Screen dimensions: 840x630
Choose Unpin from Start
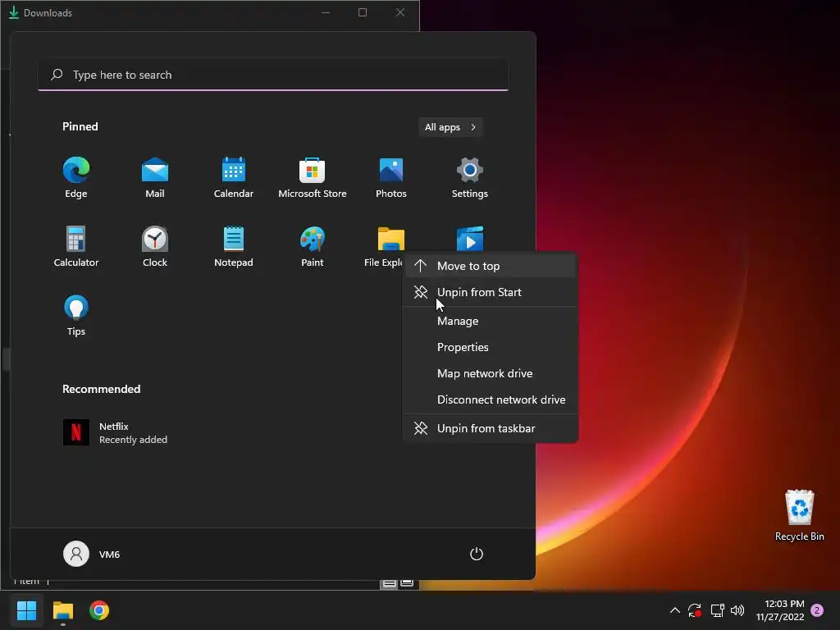click(x=491, y=293)
